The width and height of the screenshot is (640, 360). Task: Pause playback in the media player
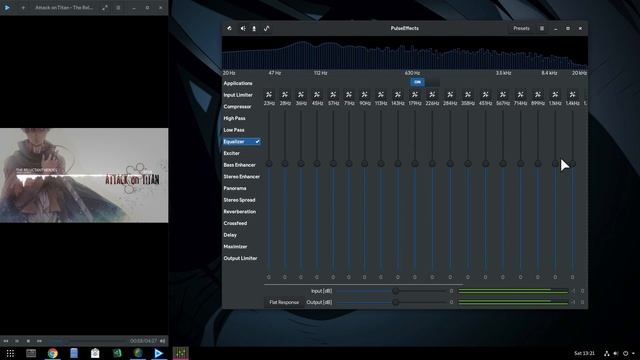(x=17, y=340)
